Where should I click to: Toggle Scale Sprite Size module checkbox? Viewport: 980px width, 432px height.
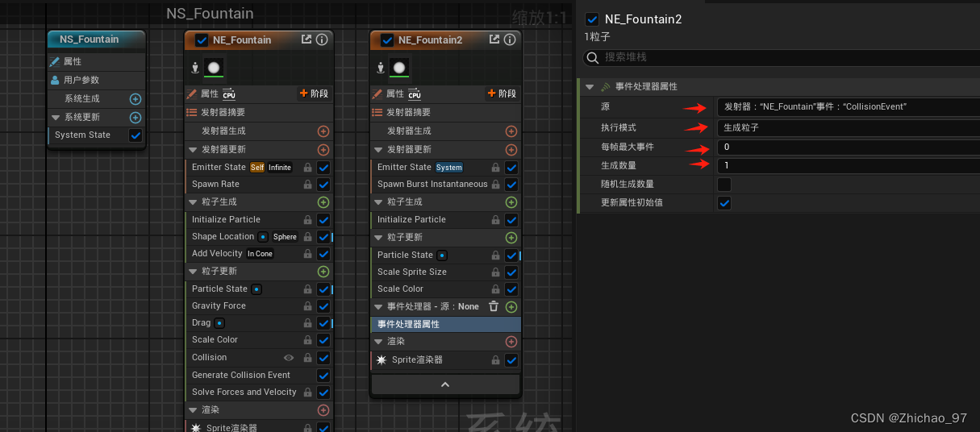point(511,272)
